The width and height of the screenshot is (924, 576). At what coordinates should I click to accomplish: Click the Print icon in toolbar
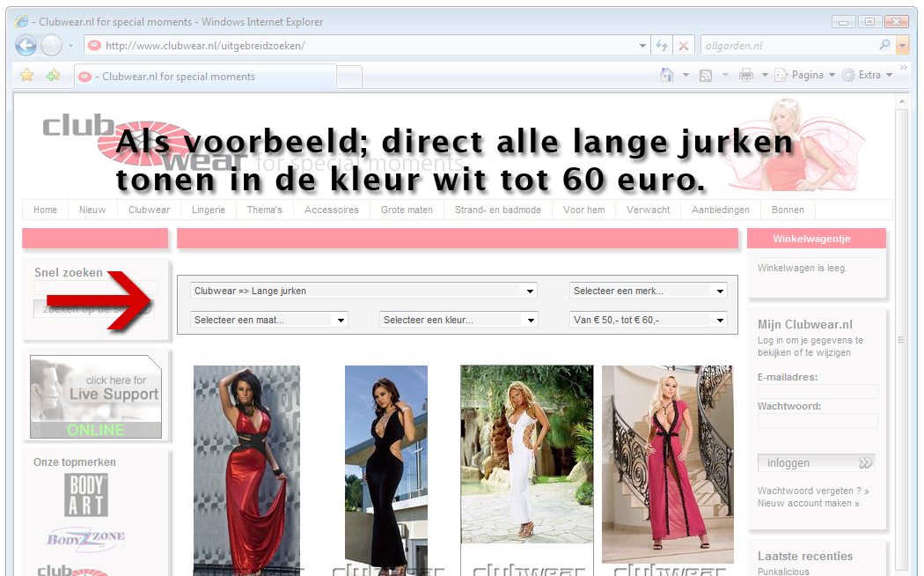[746, 75]
